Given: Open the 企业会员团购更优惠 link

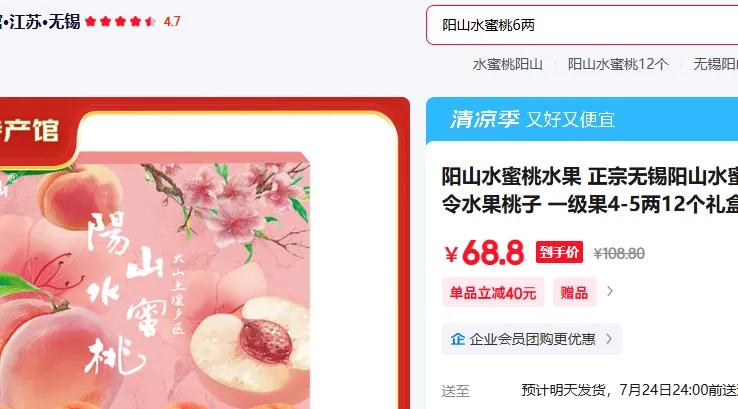Looking at the screenshot, I should pyautogui.click(x=532, y=339).
